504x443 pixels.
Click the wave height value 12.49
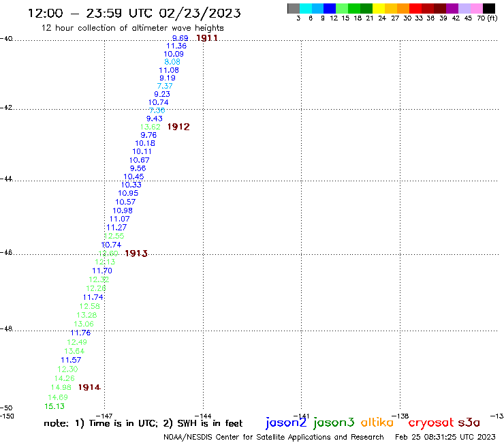pyautogui.click(x=77, y=342)
